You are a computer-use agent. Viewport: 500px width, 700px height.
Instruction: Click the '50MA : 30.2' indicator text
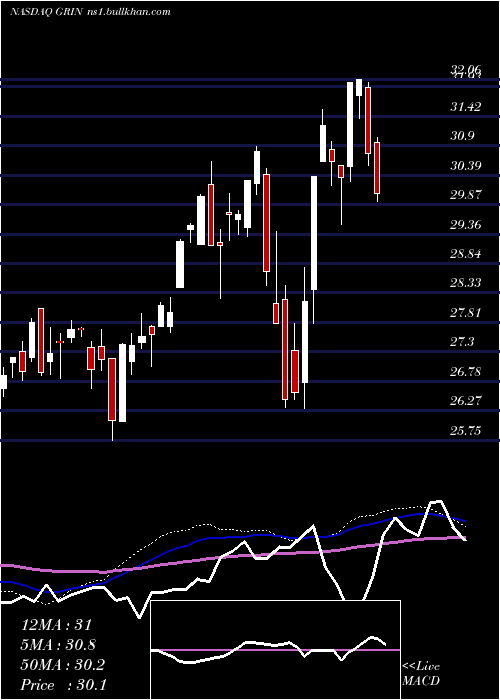click(x=62, y=665)
